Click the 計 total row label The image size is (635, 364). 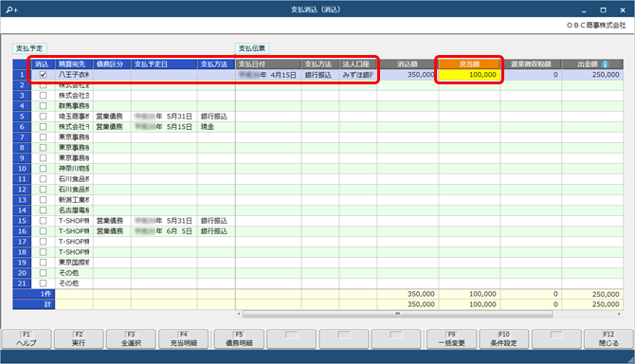(34, 304)
